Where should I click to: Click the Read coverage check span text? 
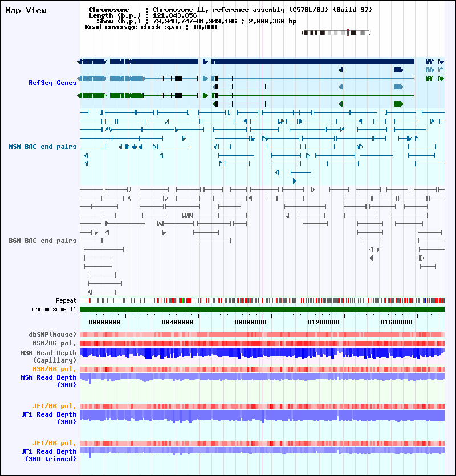(x=151, y=27)
